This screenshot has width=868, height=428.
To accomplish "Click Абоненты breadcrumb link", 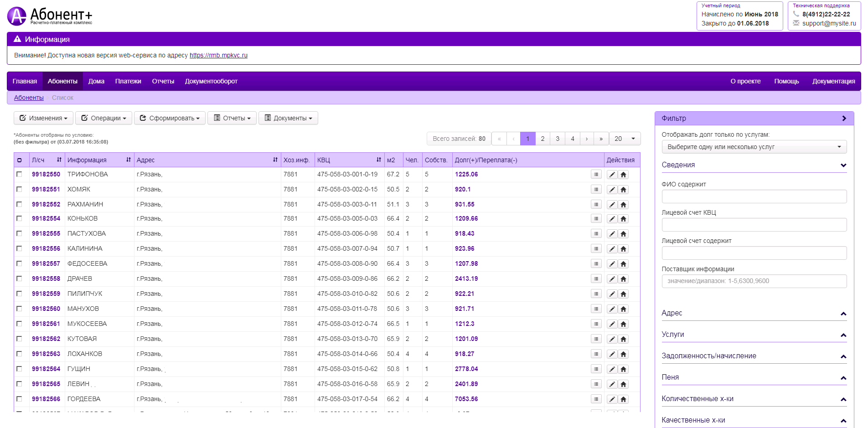I will coord(29,98).
